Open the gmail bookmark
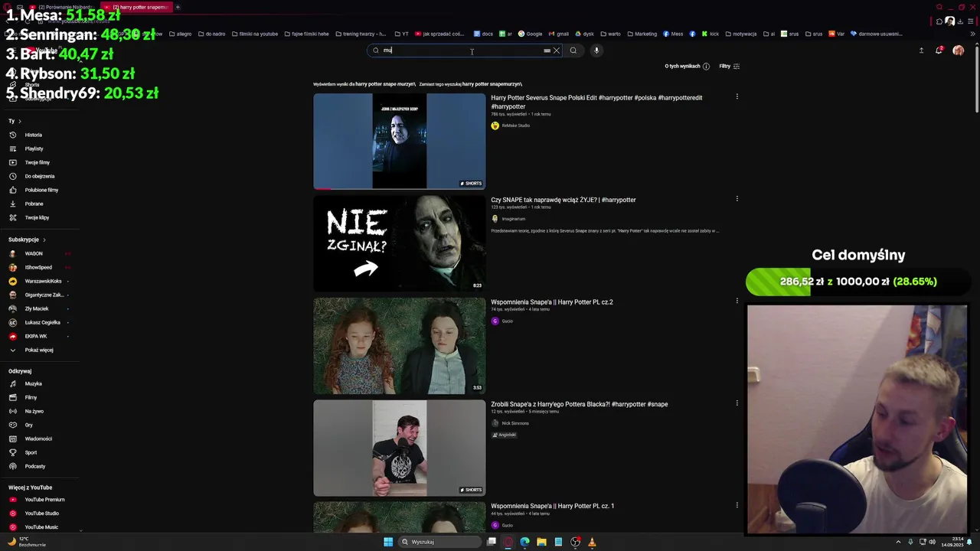 coord(558,34)
